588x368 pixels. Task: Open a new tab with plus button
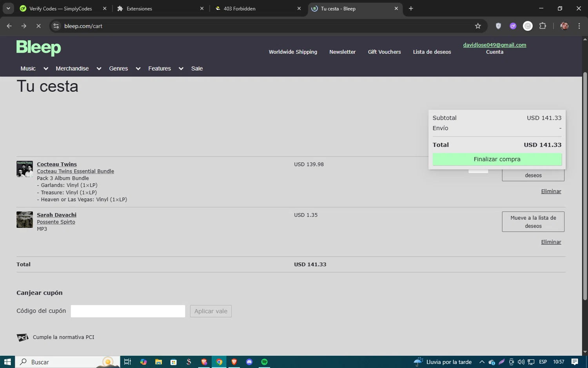[411, 8]
